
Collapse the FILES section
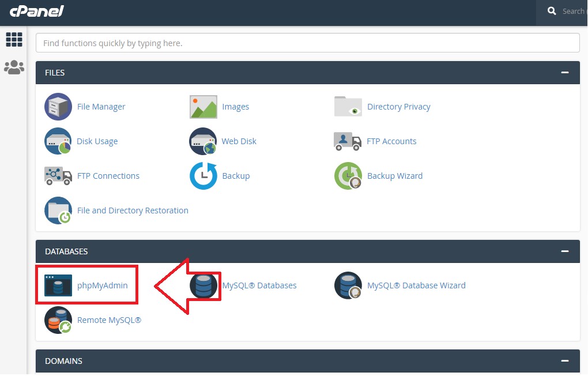point(565,73)
